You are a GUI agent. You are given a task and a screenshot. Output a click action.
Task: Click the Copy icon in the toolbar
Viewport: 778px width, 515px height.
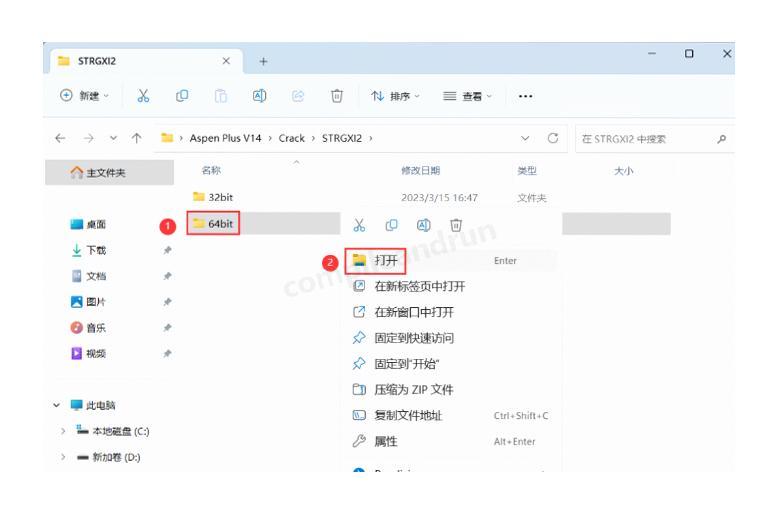pos(182,96)
